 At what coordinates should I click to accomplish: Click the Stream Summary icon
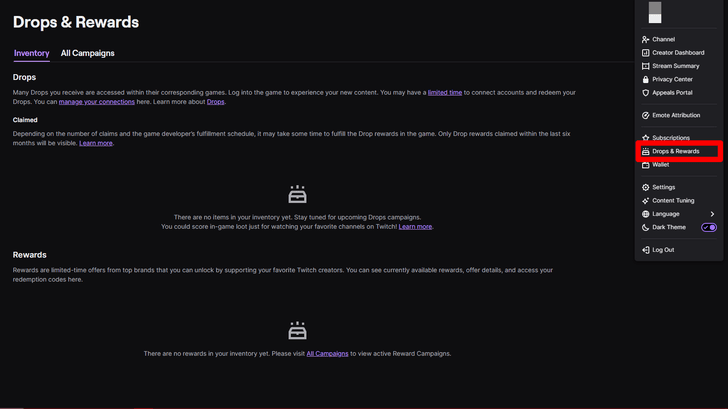click(646, 66)
